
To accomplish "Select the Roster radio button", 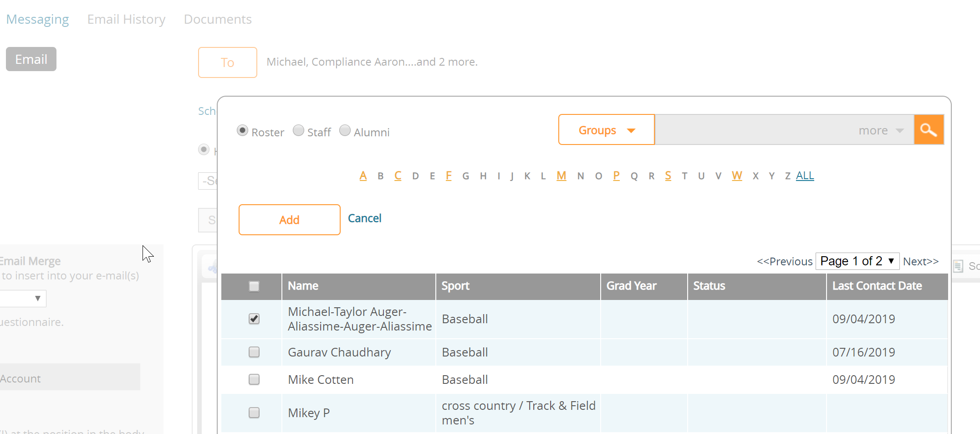I will click(243, 131).
